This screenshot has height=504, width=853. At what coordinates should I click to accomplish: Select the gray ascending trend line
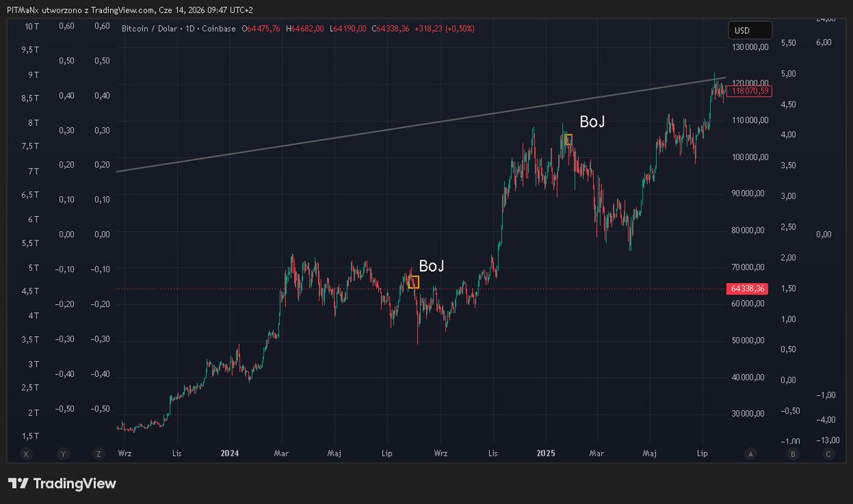[x=419, y=124]
